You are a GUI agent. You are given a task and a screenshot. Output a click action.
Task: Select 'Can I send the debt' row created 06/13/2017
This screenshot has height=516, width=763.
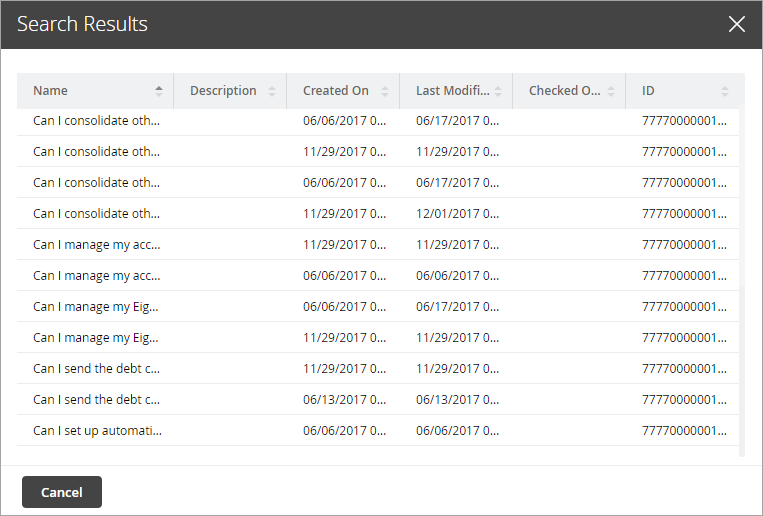click(x=97, y=400)
